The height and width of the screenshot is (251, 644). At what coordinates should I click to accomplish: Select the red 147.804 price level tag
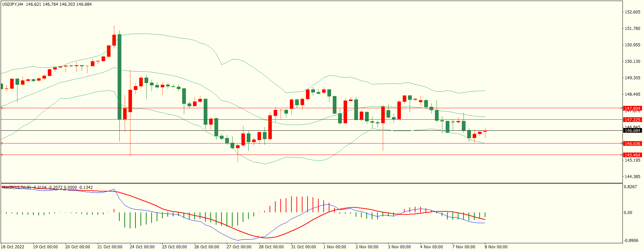click(632, 108)
